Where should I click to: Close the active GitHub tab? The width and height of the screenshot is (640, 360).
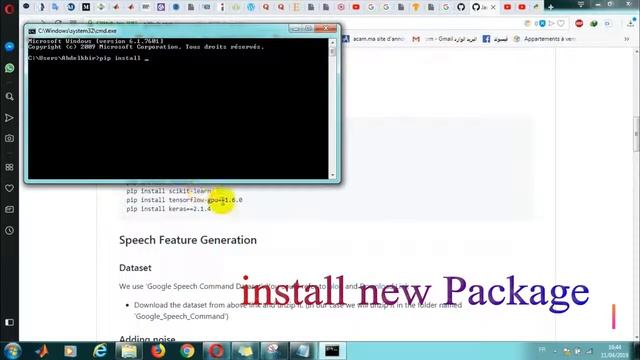pos(493,7)
